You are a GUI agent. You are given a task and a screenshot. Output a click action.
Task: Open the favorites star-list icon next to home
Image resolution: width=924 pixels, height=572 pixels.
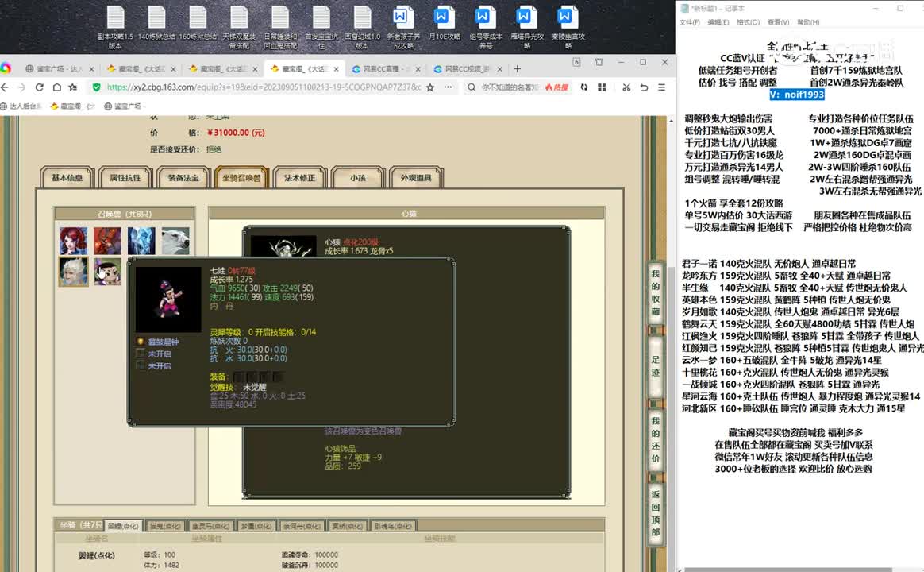[73, 87]
